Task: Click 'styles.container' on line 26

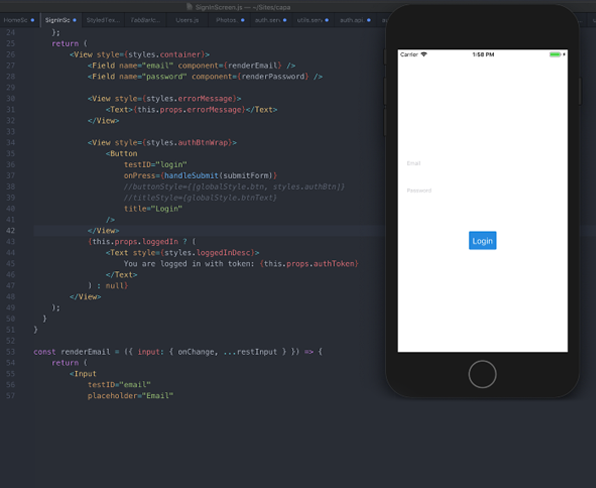Action: (x=165, y=54)
